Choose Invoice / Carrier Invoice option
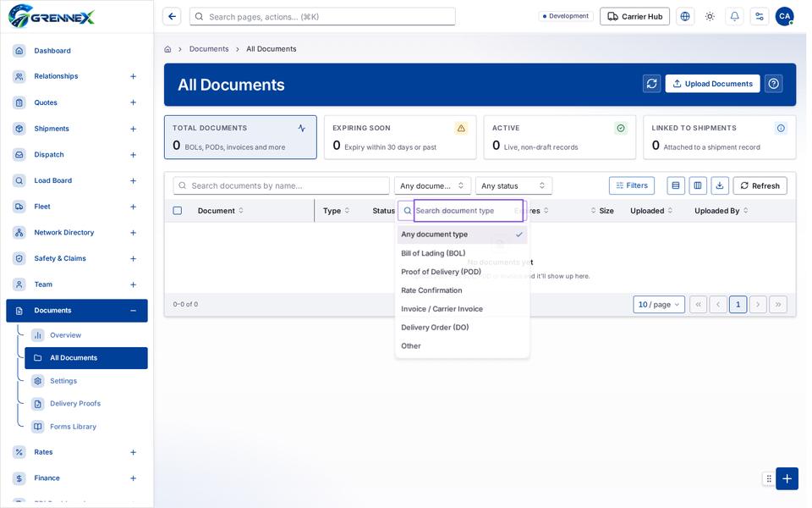The height and width of the screenshot is (508, 812). point(462,309)
